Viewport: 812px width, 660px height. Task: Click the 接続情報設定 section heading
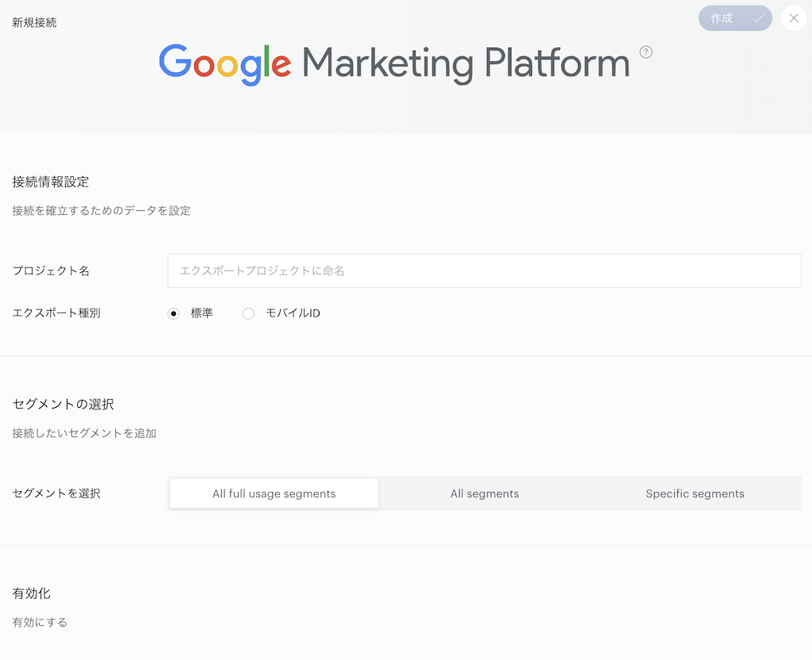point(51,182)
